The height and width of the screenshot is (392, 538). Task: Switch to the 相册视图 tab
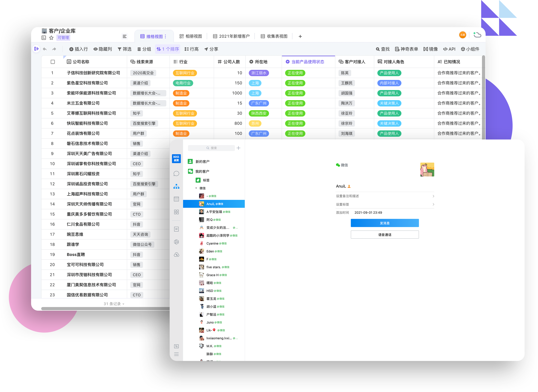(x=190, y=36)
